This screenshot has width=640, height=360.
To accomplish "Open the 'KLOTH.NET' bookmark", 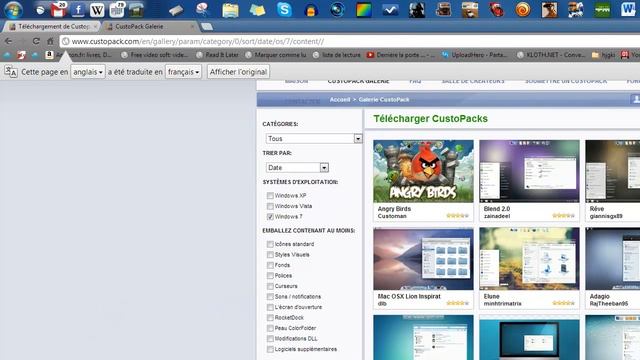I will click(x=551, y=55).
